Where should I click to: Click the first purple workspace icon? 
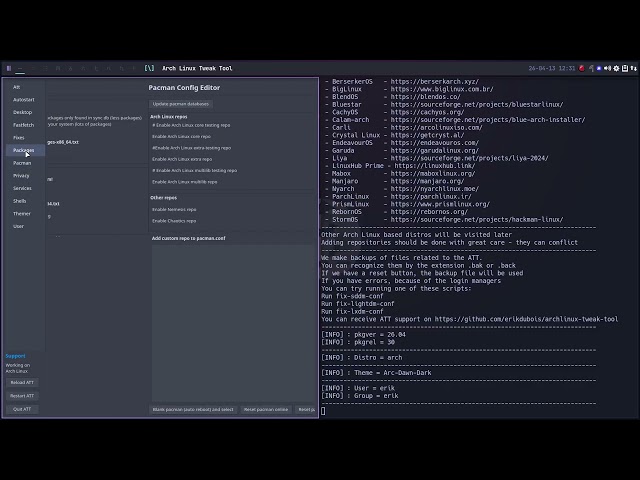click(x=9, y=69)
